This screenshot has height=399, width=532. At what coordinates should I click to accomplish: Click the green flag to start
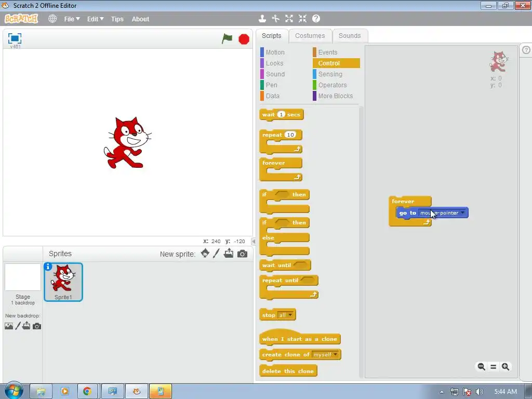point(227,38)
